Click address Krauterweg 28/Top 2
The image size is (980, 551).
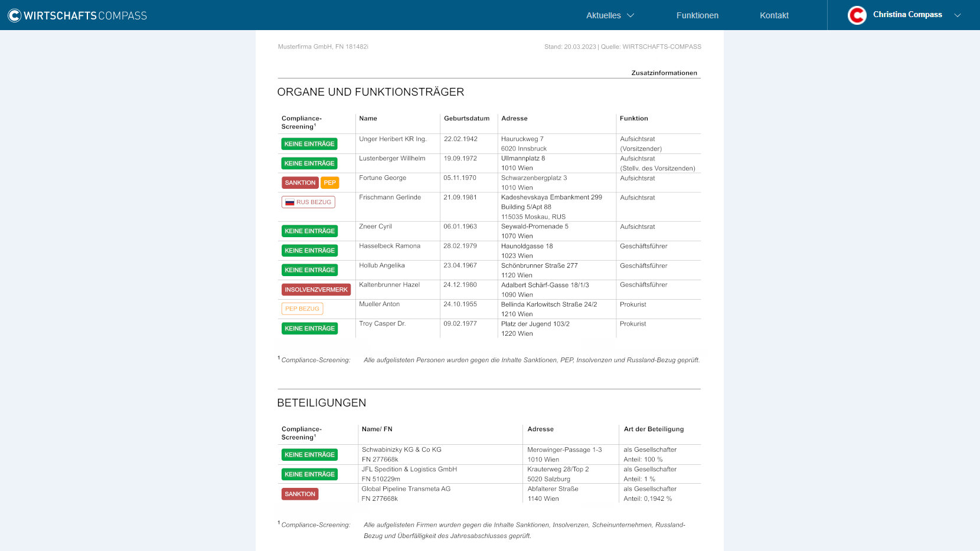pyautogui.click(x=558, y=470)
